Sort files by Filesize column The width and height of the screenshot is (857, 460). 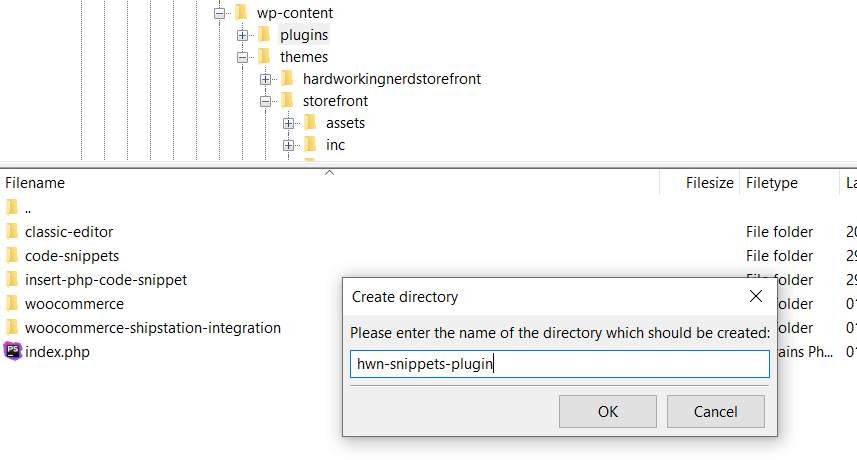709,183
